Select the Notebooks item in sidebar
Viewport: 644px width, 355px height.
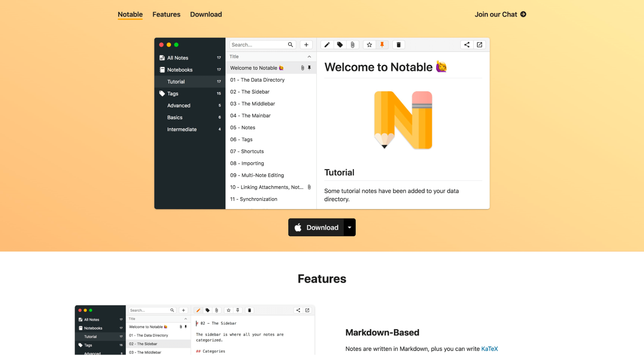pyautogui.click(x=180, y=70)
